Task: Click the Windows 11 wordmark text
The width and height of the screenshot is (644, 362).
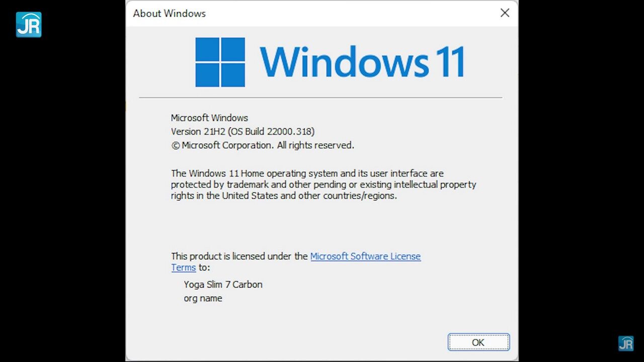Action: (362, 62)
